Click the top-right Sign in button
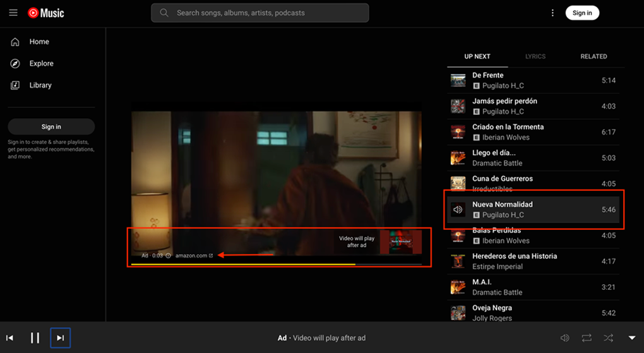This screenshot has width=644, height=353. 581,13
